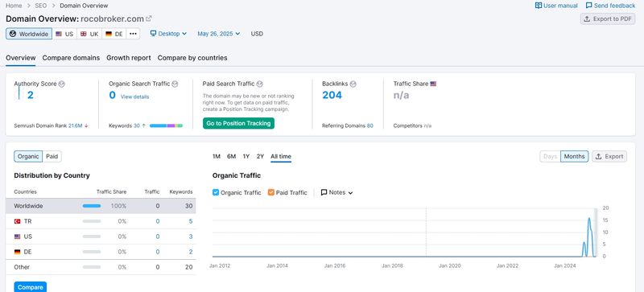This screenshot has height=292, width=644.
Task: Click the more countries ellipsis button
Action: pyautogui.click(x=133, y=34)
